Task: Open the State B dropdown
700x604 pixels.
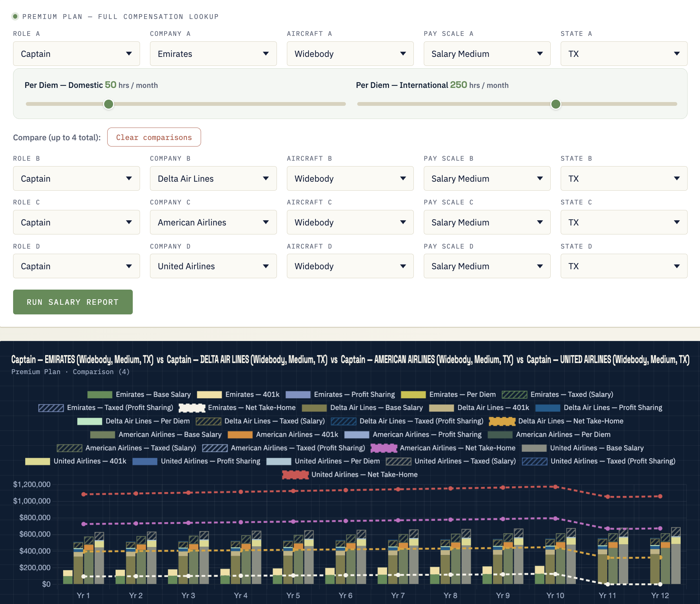Action: click(624, 179)
